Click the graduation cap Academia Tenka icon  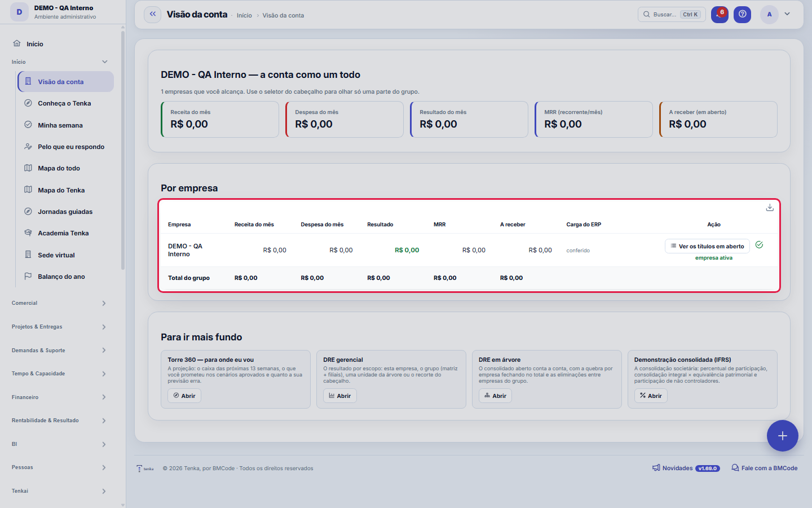28,233
